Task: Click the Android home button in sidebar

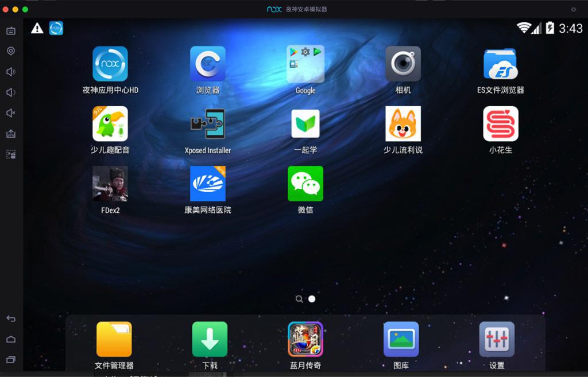Action: [11, 339]
